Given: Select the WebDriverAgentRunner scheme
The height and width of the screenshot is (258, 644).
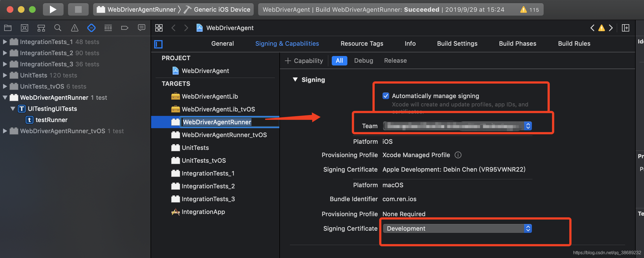Looking at the screenshot, I should click(137, 9).
